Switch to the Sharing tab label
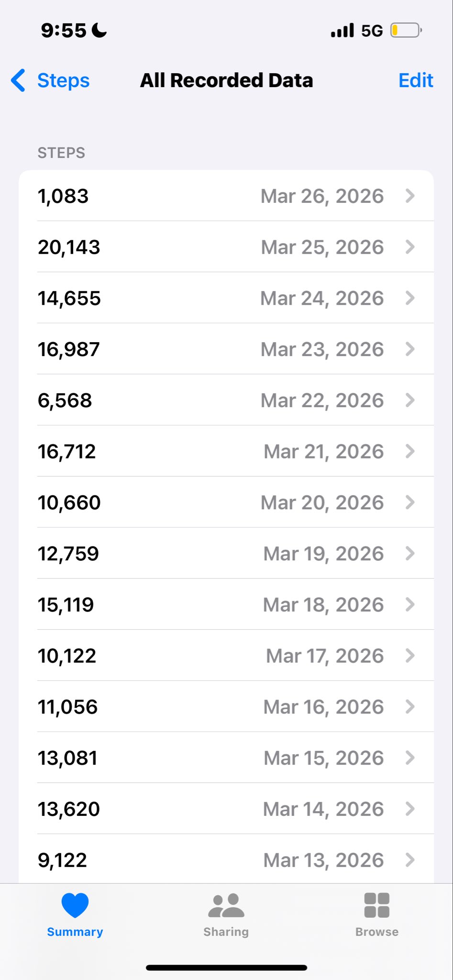Image resolution: width=453 pixels, height=980 pixels. [x=226, y=932]
